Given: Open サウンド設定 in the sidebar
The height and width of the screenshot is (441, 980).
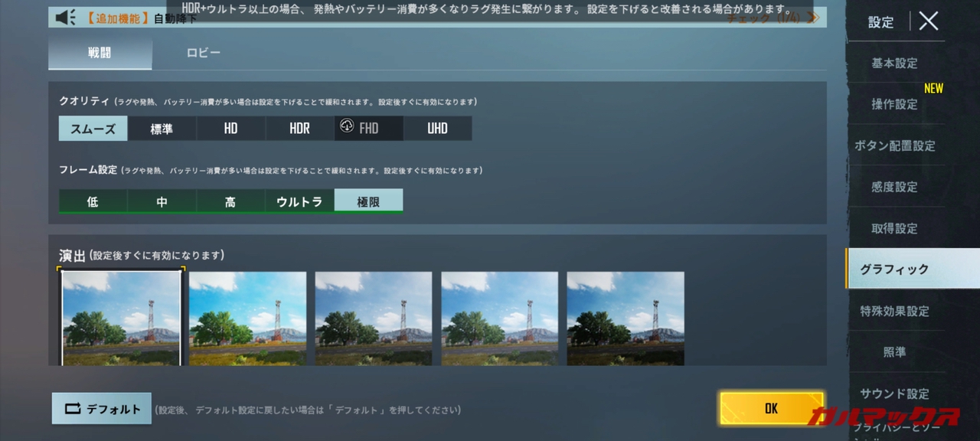Looking at the screenshot, I should click(x=894, y=394).
